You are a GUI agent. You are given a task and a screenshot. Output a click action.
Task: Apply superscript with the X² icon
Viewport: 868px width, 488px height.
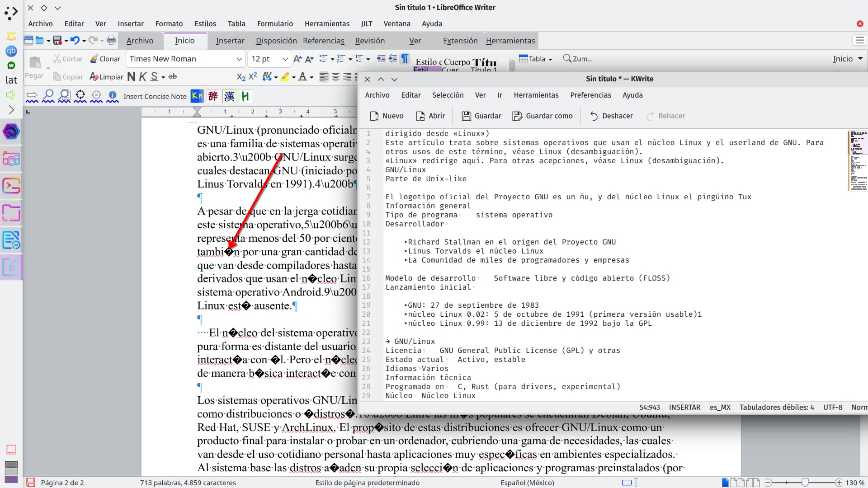253,76
